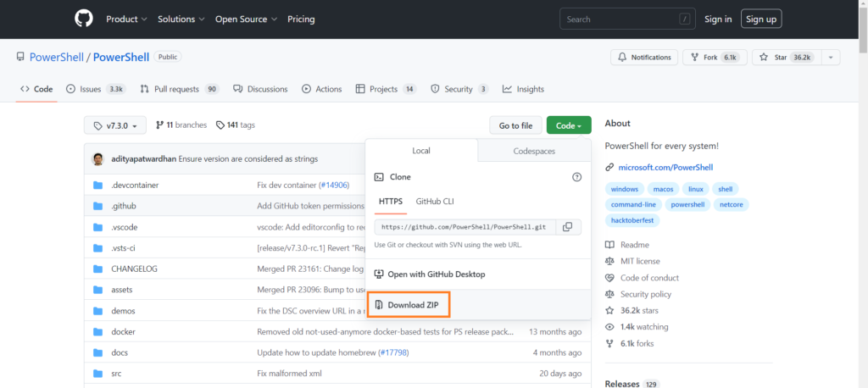Click the Clone help question mark icon
Viewport: 868px width, 388px height.
point(576,177)
